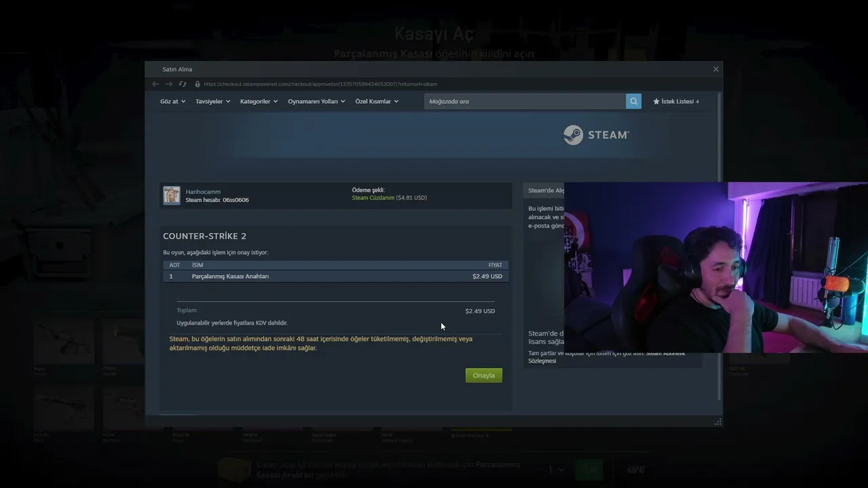Click KAPAT in the background case window
Viewport: 868px width, 488px height.
tap(635, 470)
